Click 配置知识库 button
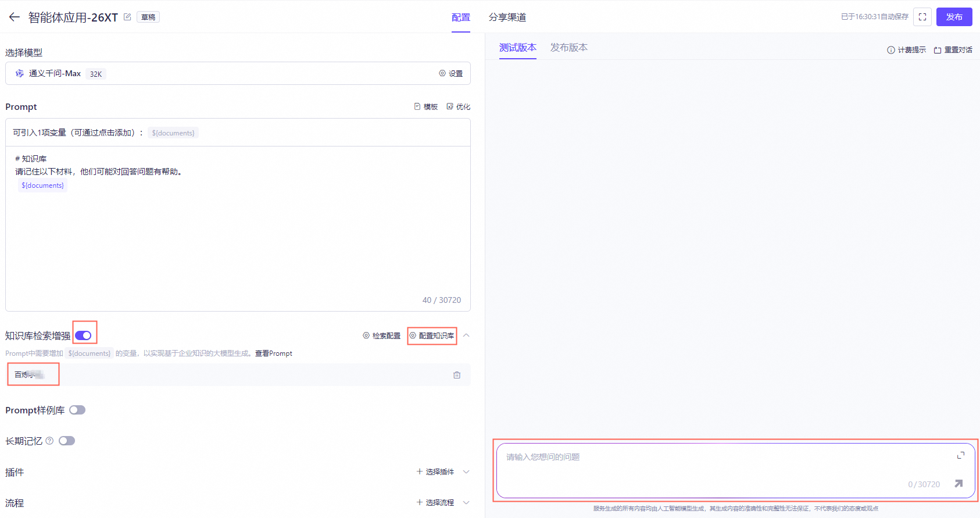The image size is (980, 518). tap(432, 335)
